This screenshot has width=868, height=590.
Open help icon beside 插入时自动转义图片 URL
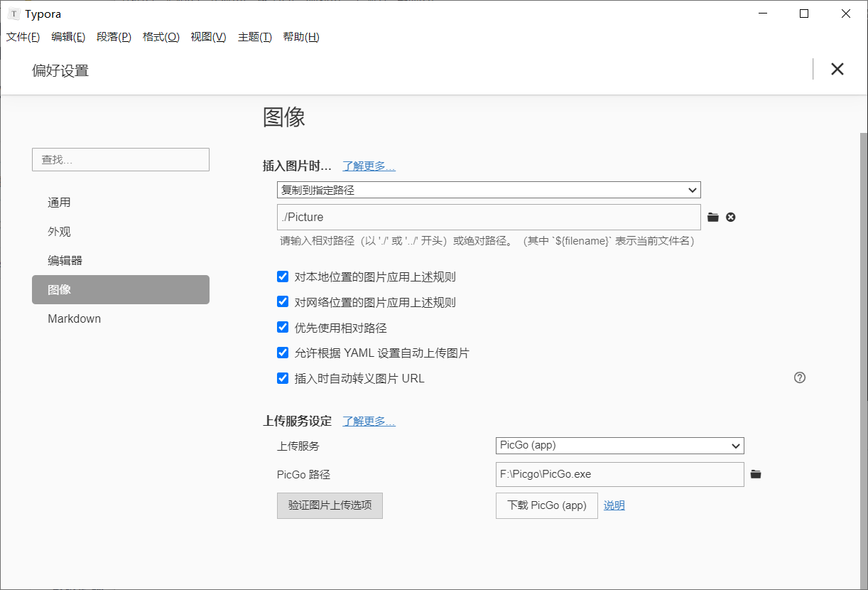tap(800, 377)
